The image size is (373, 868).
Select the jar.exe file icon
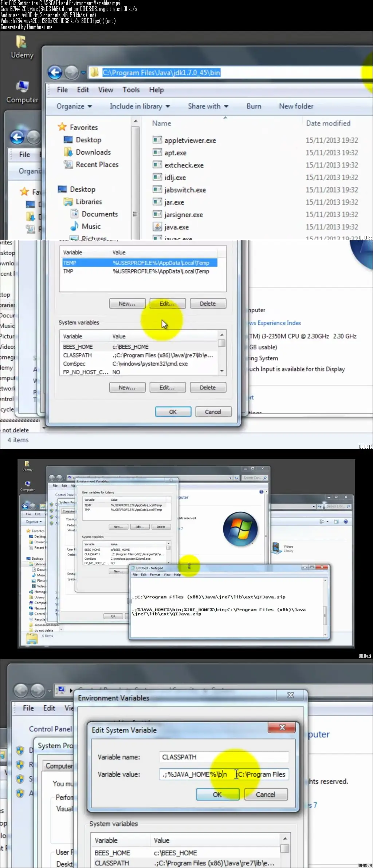[x=157, y=202]
